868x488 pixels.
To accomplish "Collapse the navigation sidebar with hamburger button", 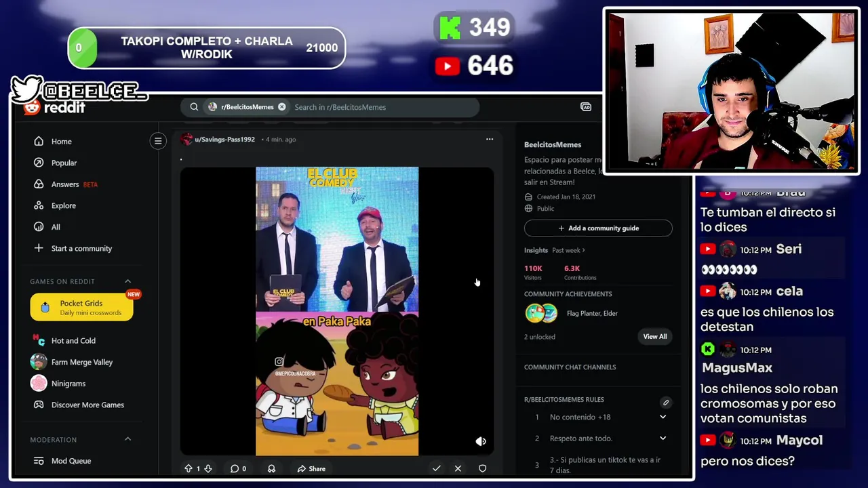I will click(158, 141).
